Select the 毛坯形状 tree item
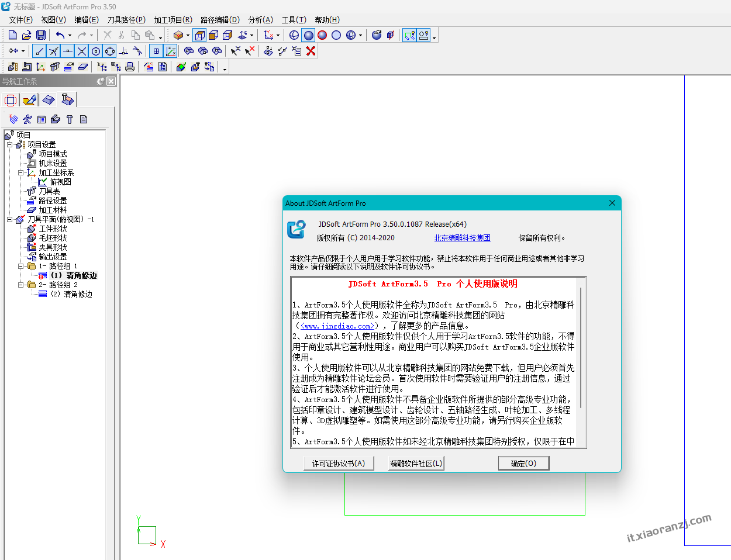 53,238
